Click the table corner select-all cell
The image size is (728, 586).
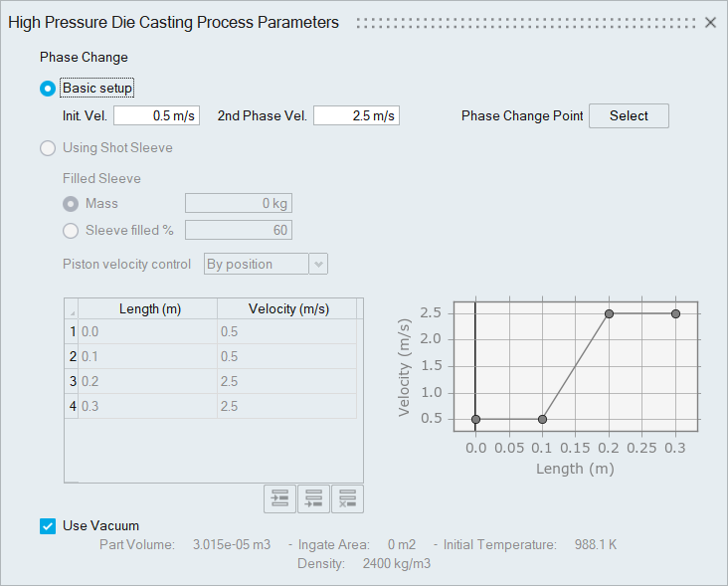click(72, 308)
